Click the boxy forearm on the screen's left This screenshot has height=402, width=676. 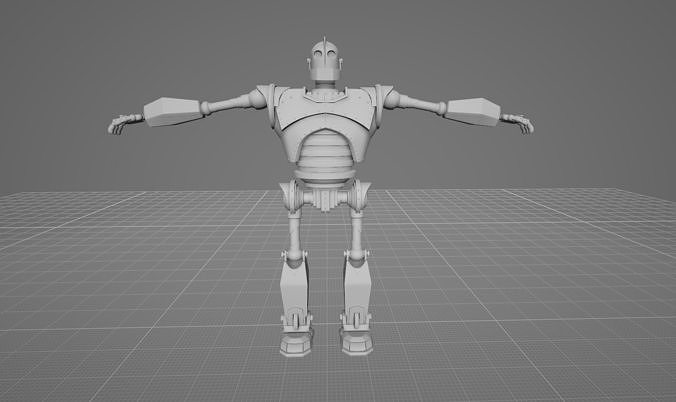pyautogui.click(x=172, y=112)
